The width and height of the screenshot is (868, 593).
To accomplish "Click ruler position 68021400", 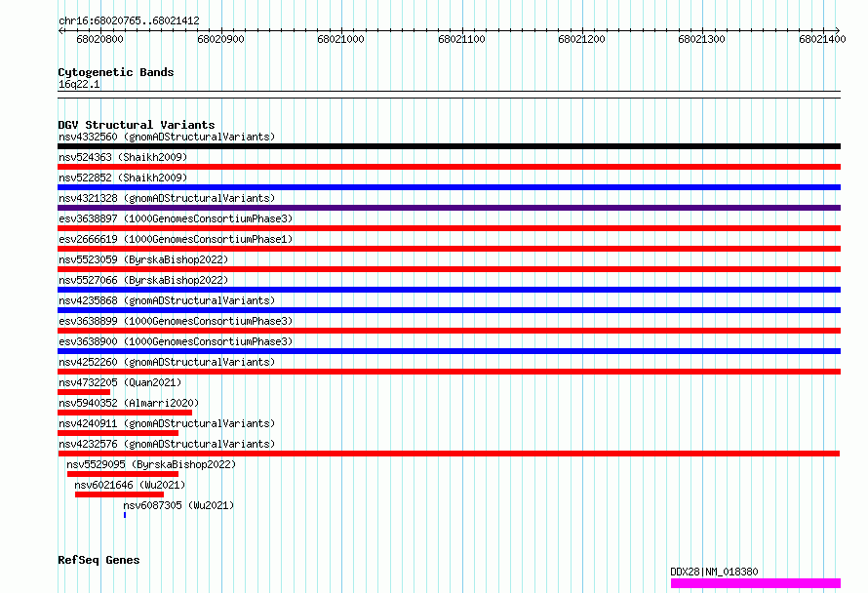I will pyautogui.click(x=822, y=39).
